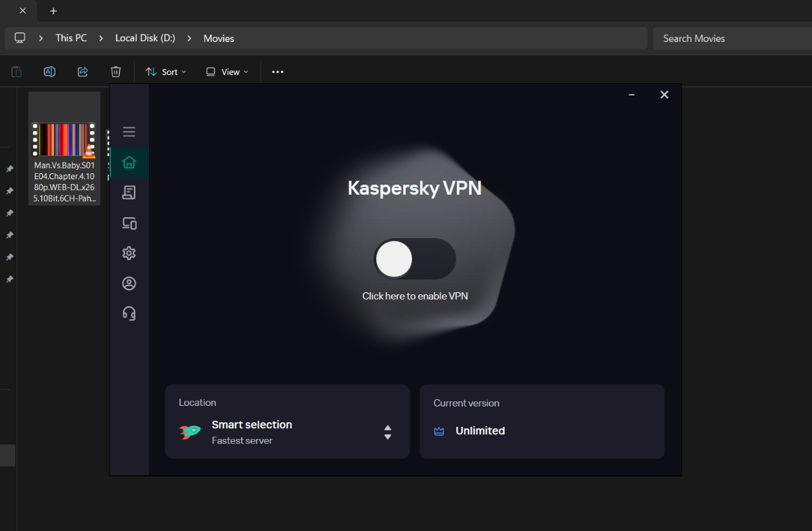Select the Smart selection location card
The image size is (812, 531).
[x=288, y=421]
